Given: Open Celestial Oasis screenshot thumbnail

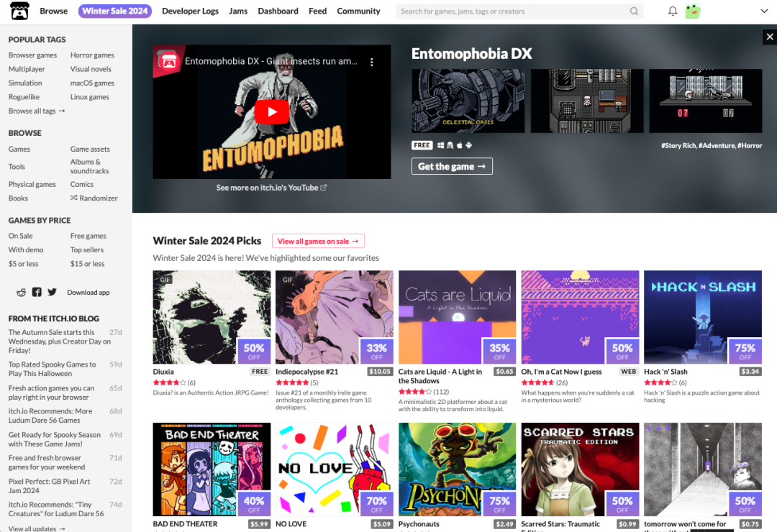Looking at the screenshot, I should click(x=468, y=101).
